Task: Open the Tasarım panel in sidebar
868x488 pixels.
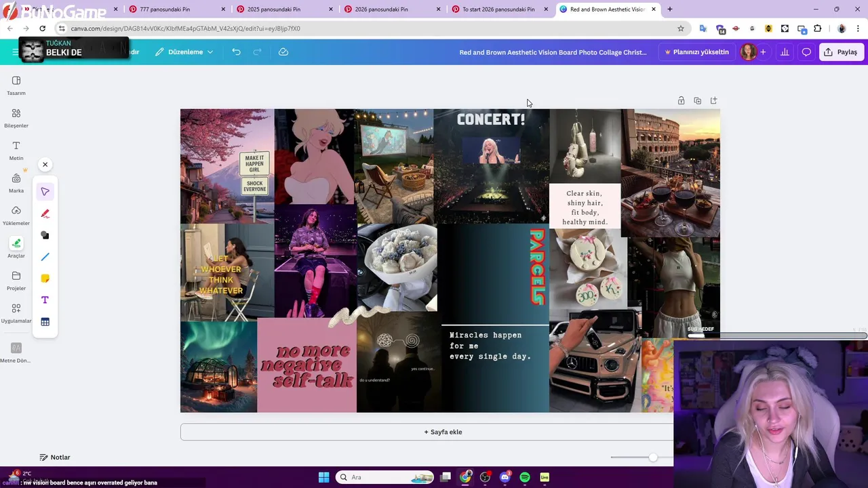Action: tap(16, 85)
